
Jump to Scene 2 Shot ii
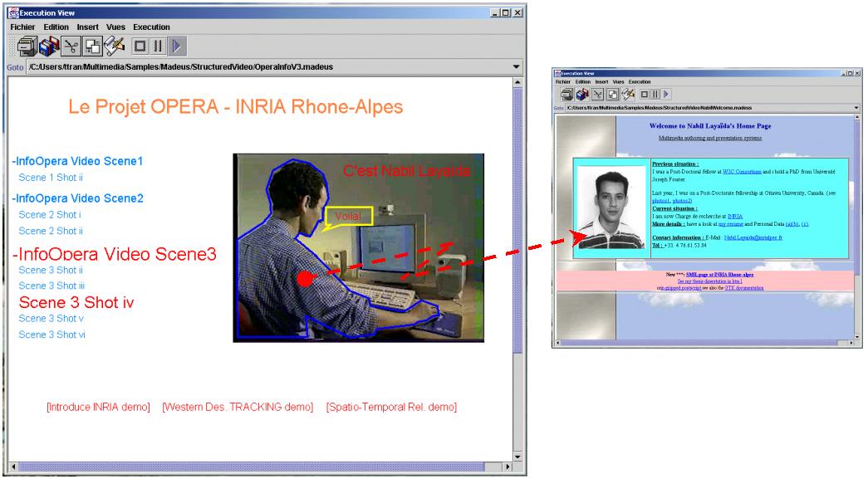click(x=51, y=231)
